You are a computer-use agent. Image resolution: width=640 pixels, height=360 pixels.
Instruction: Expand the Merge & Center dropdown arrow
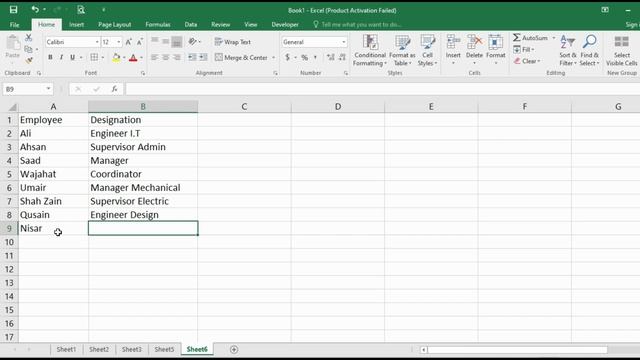click(273, 58)
